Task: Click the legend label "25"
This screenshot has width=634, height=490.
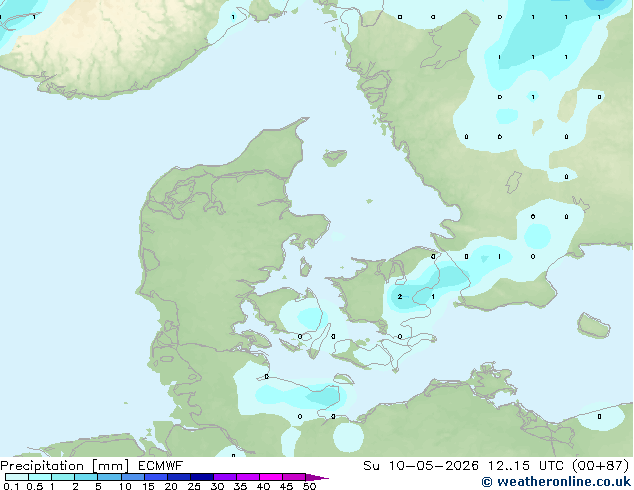Action: [194, 486]
